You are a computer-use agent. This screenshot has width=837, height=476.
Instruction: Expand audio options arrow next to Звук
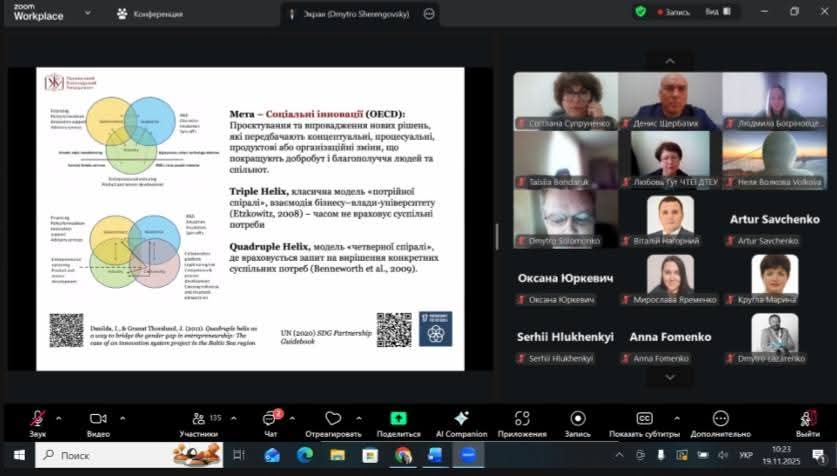[59, 418]
